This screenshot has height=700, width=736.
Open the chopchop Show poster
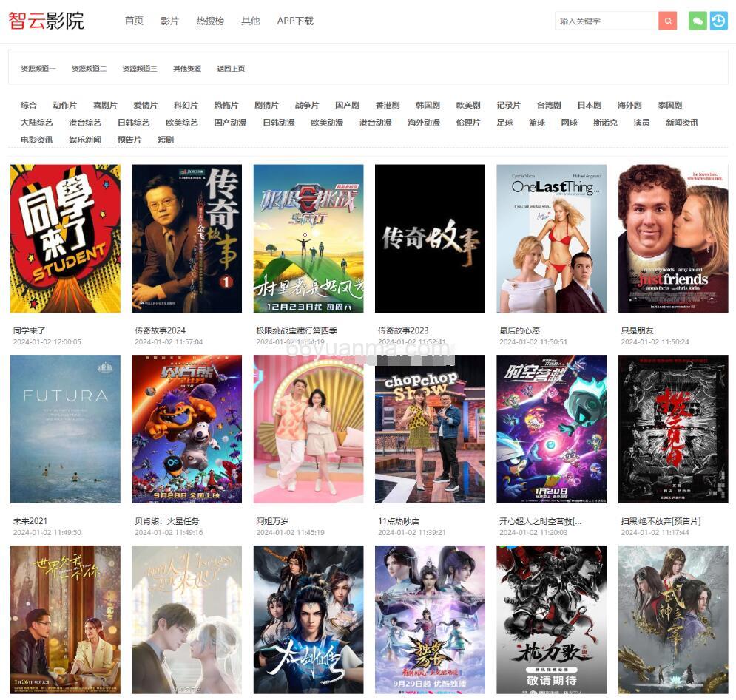(430, 429)
